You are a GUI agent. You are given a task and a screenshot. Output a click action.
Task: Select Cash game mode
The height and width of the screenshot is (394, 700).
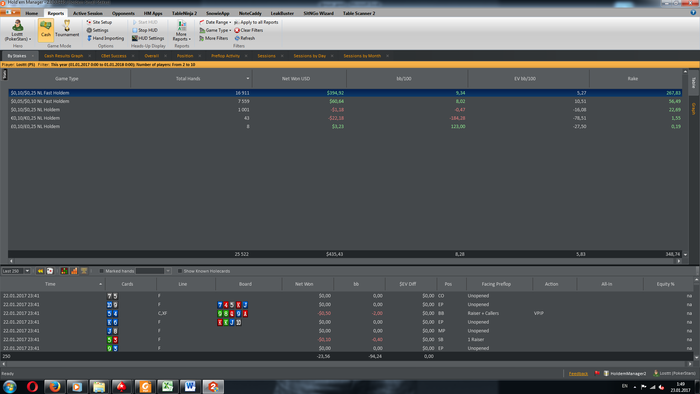click(46, 29)
